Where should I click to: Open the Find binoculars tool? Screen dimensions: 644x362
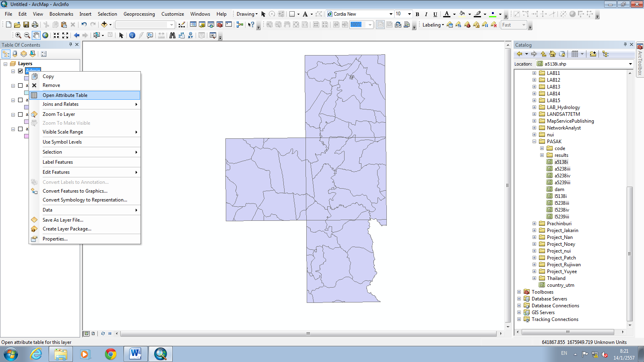[172, 35]
